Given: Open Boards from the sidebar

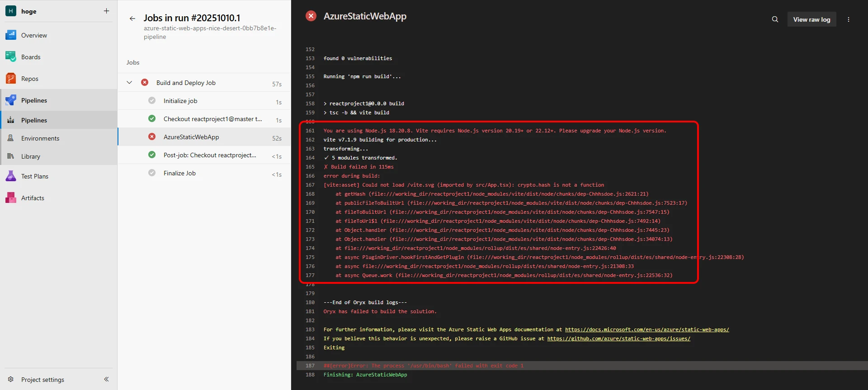Looking at the screenshot, I should click(31, 57).
